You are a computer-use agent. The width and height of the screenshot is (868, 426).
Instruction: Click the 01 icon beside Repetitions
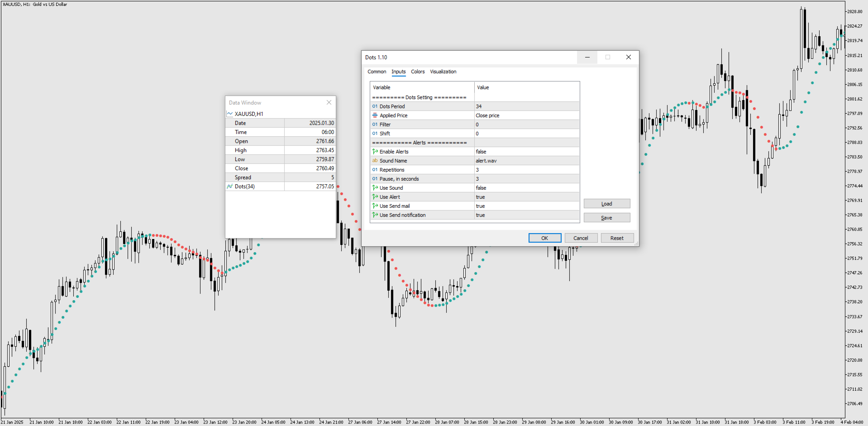click(375, 169)
